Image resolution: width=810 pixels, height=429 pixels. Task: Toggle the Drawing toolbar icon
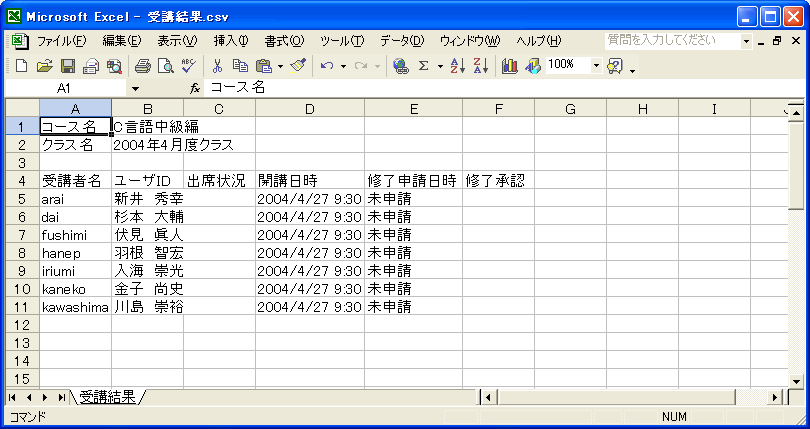(x=533, y=66)
